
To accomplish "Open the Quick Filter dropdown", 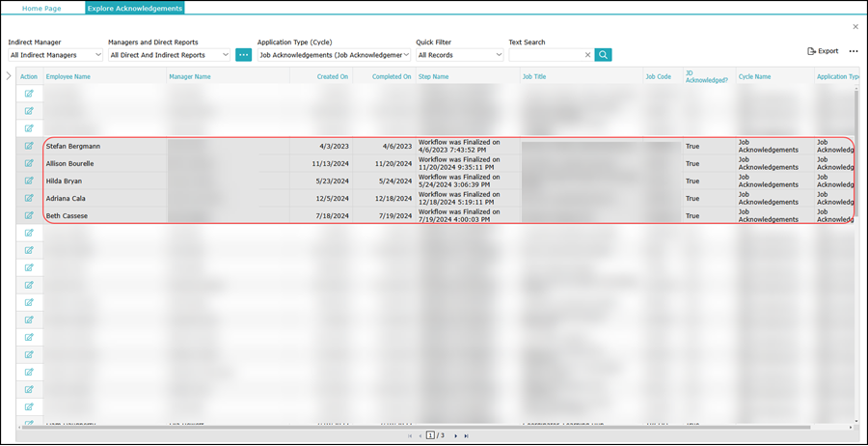I will click(x=459, y=55).
